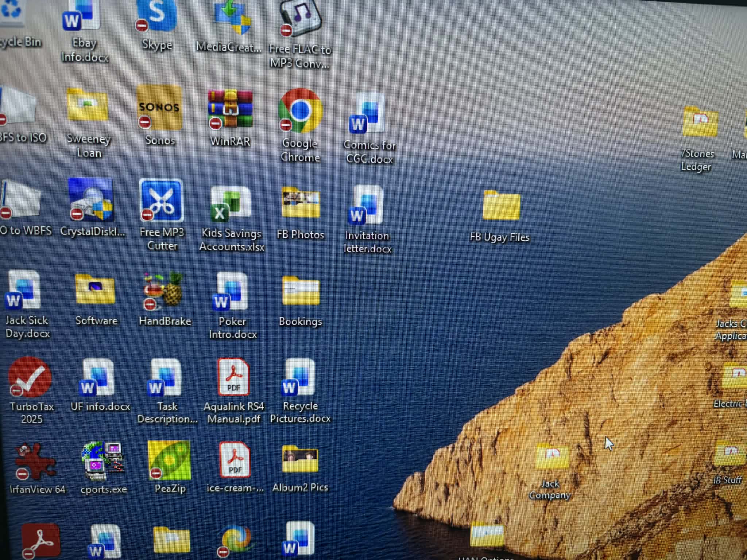Image resolution: width=747 pixels, height=560 pixels.
Task: Click the Aqualink RS4 Manual.pdf file
Action: tap(234, 377)
